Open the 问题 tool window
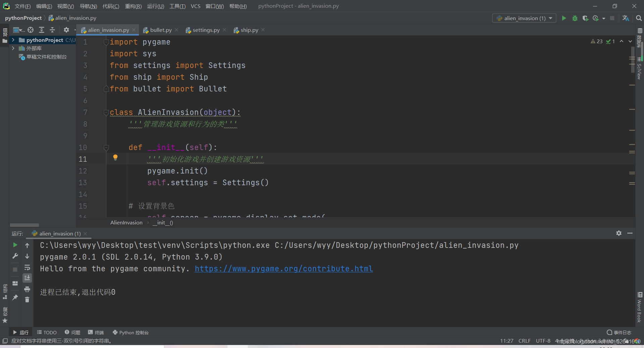This screenshot has width=644, height=348. [x=72, y=332]
